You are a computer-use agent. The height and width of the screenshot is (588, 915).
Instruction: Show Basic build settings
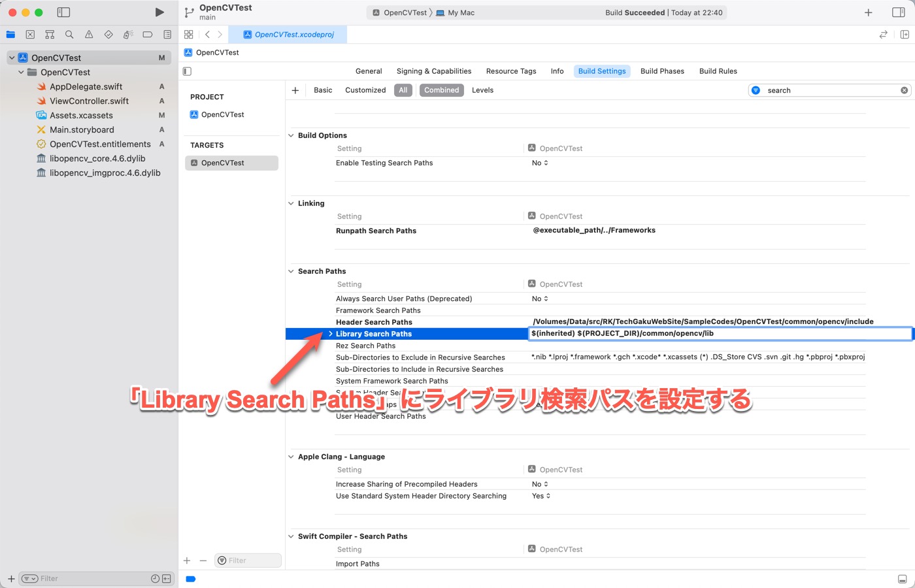[323, 90]
